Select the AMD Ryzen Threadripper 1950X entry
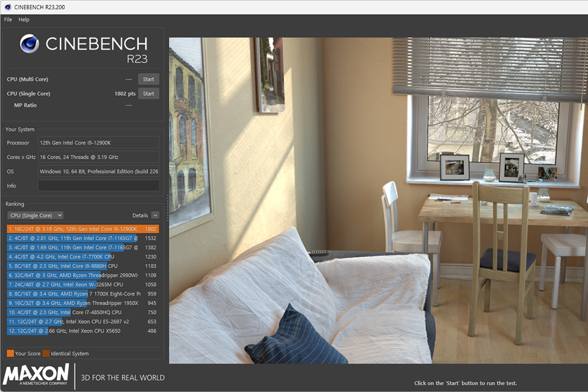 tap(76, 303)
